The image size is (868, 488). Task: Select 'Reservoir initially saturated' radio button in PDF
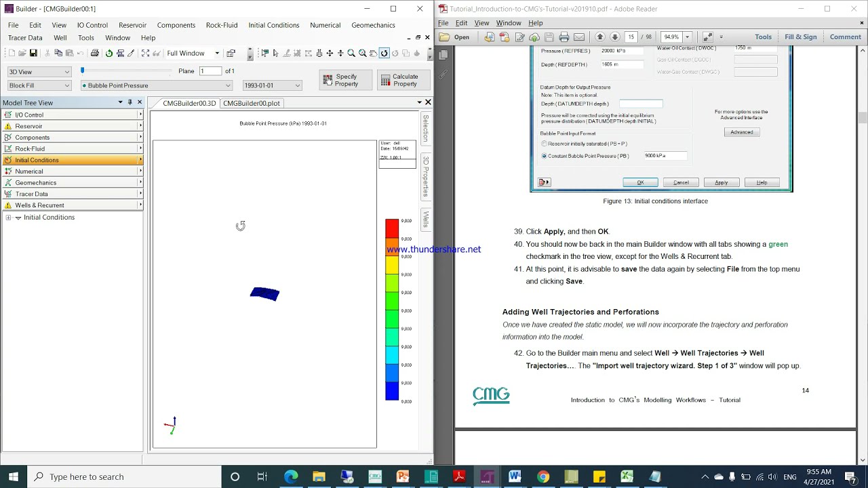click(x=544, y=144)
